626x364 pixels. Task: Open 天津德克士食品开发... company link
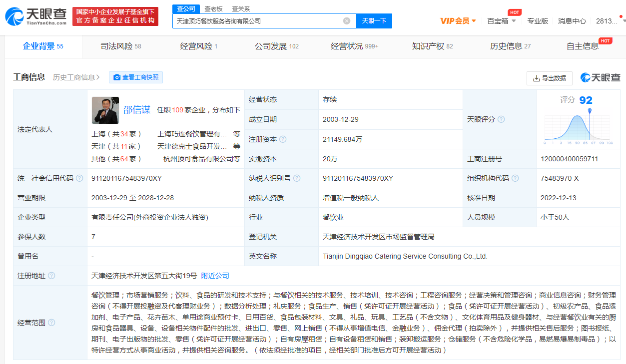(192, 146)
